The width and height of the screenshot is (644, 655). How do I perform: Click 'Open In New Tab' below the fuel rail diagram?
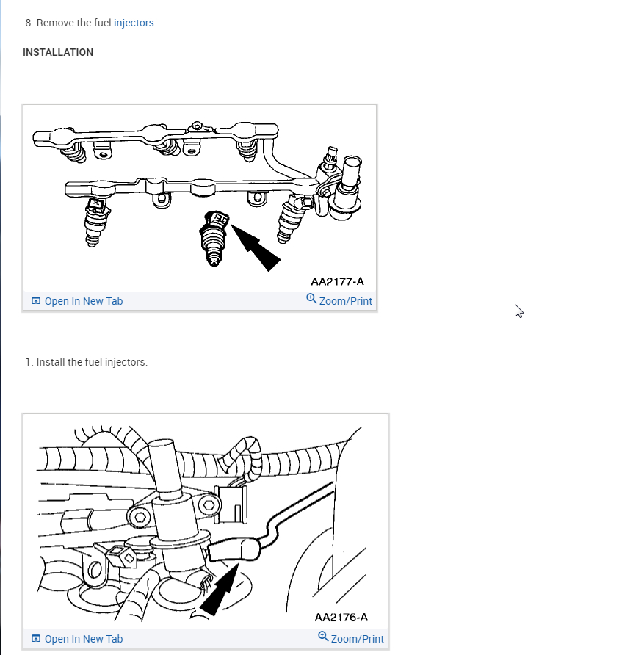84,301
